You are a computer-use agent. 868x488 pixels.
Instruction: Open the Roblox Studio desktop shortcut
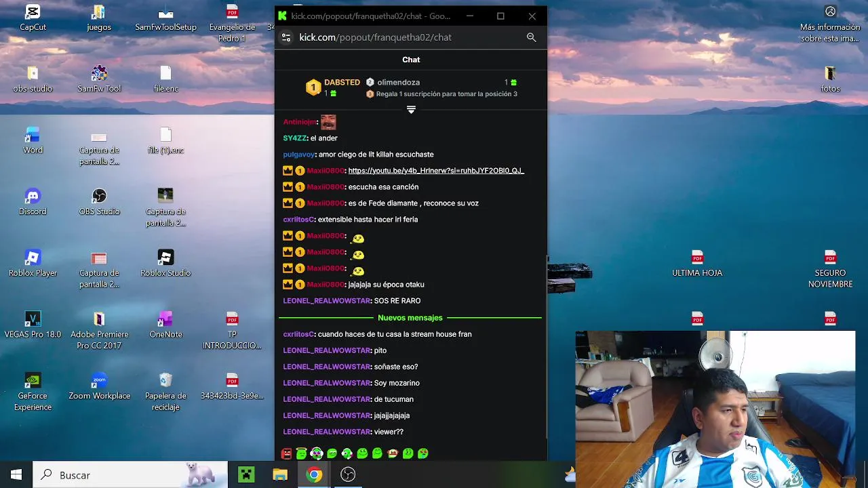tap(165, 264)
